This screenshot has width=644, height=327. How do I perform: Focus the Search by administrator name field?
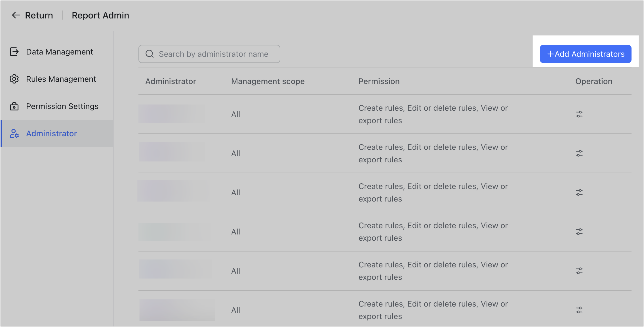click(209, 54)
